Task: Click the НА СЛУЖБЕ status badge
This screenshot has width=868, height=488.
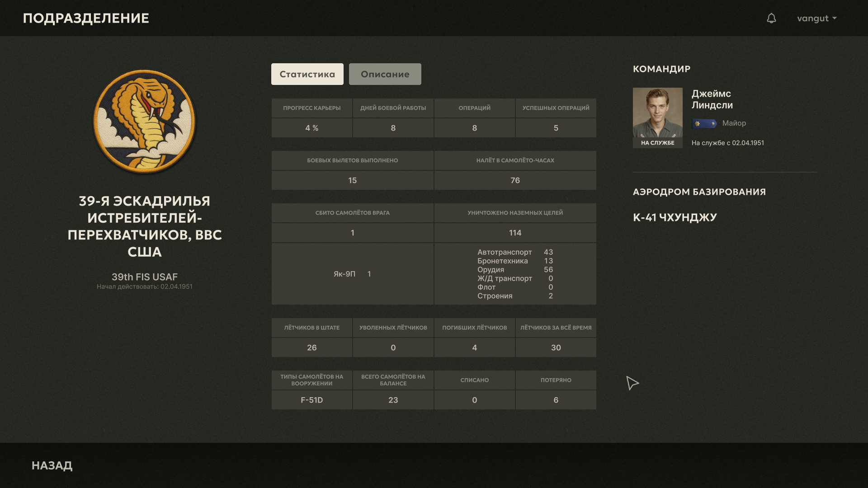Action: click(657, 143)
